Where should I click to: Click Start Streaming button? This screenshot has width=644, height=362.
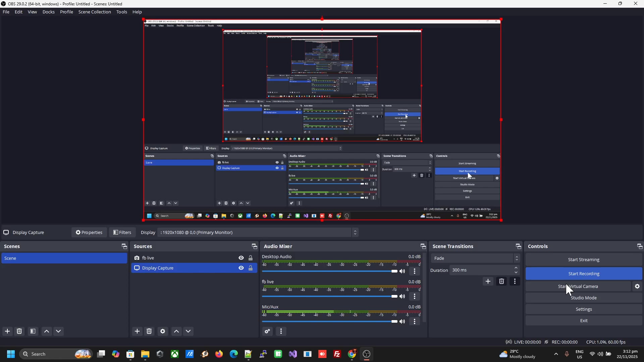point(584,259)
